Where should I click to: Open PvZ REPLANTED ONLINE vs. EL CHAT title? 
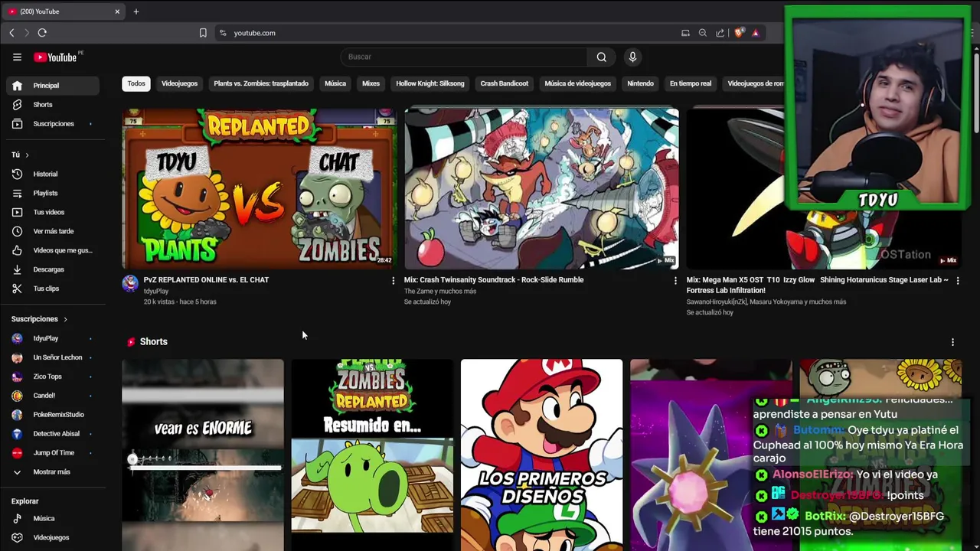206,280
